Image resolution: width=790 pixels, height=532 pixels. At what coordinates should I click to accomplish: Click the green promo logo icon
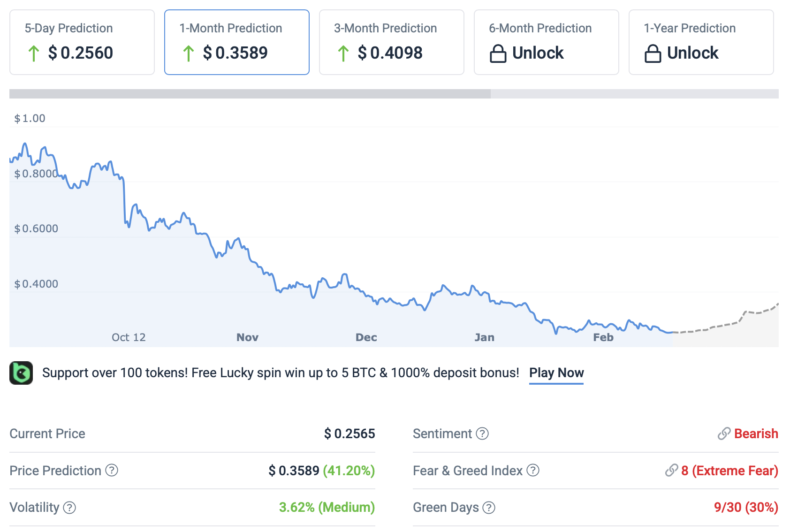click(x=21, y=373)
